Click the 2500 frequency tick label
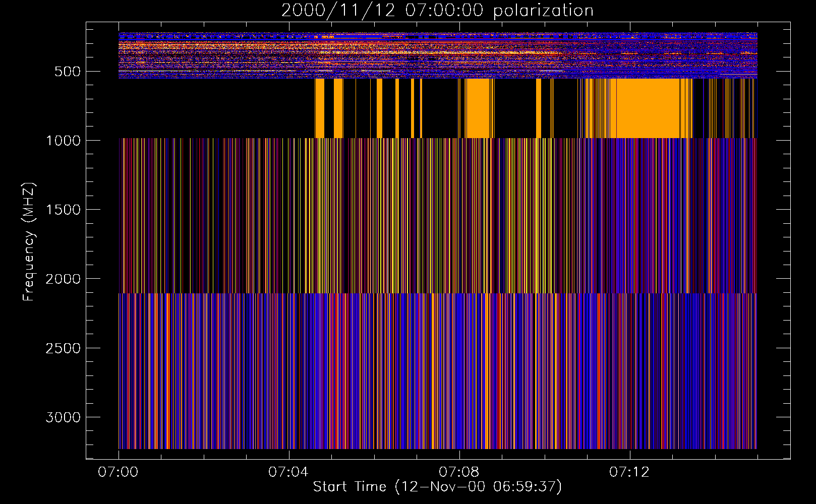 tap(63, 348)
